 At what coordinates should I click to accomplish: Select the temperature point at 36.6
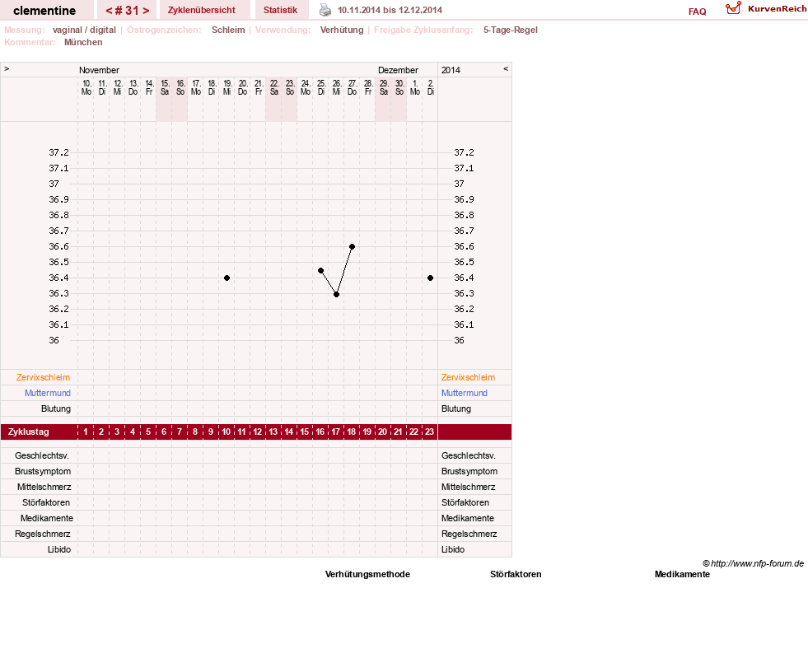[x=352, y=247]
